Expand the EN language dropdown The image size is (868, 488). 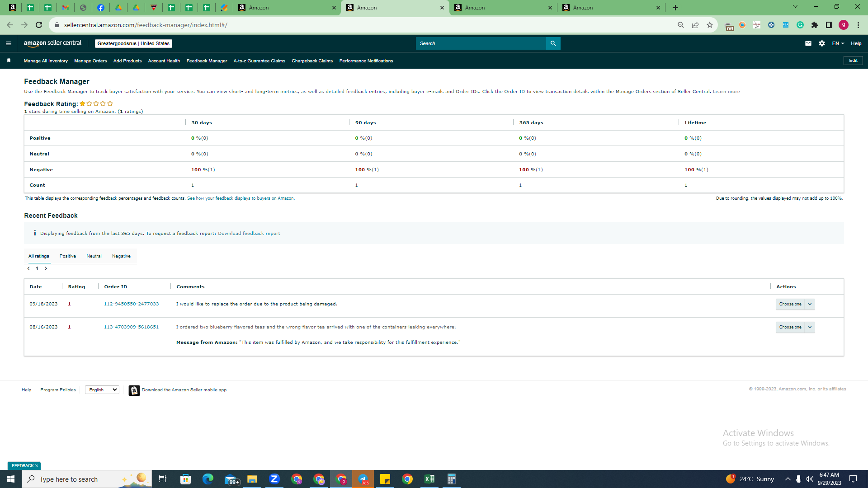838,43
